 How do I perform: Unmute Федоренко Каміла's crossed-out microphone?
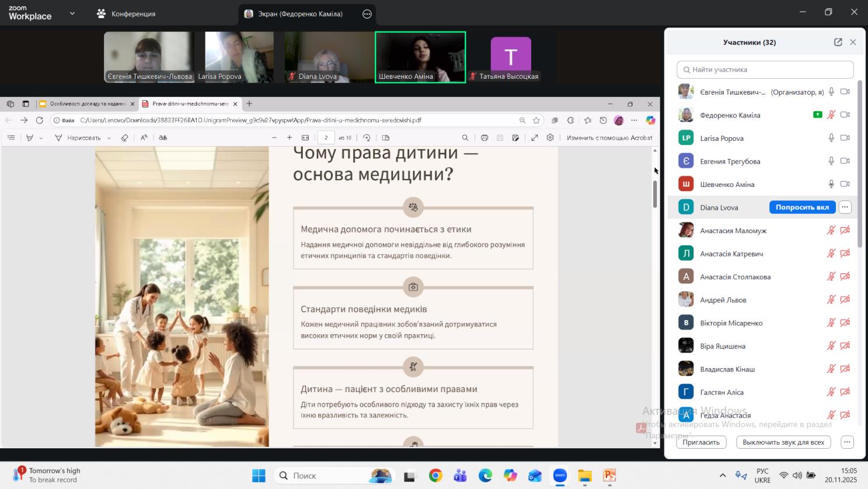[x=831, y=115]
